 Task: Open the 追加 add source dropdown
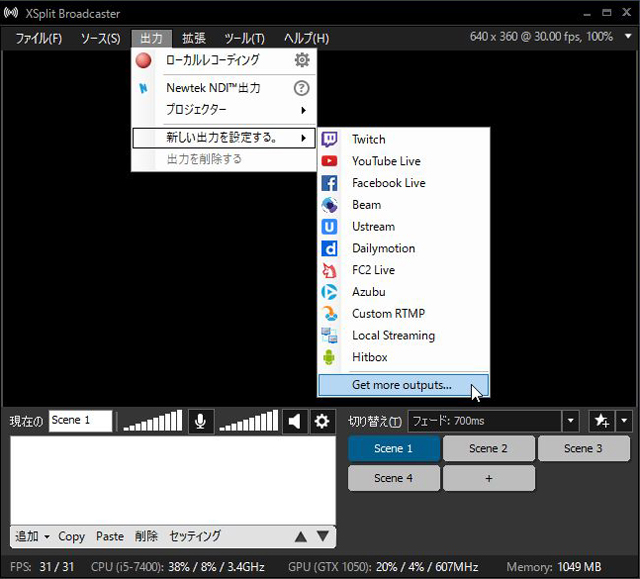click(32, 536)
